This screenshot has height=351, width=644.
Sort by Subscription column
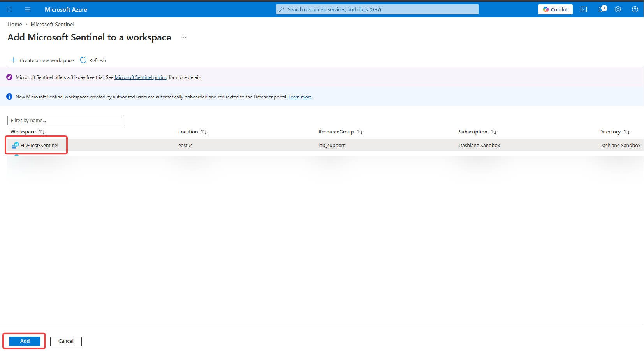click(478, 132)
